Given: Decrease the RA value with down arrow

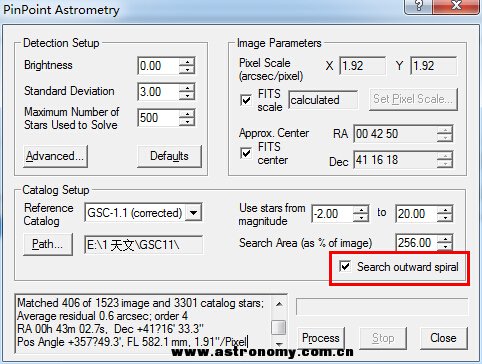Looking at the screenshot, I should 445,138.
